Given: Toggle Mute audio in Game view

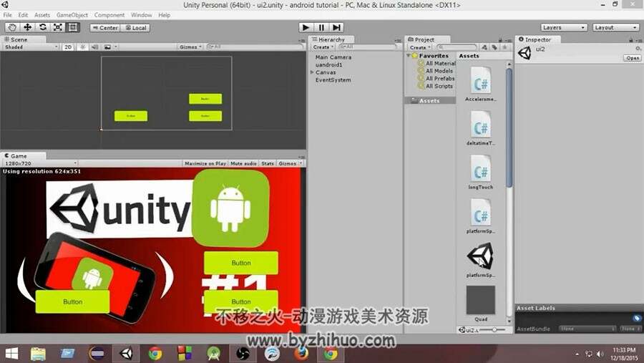Looking at the screenshot, I should click(x=243, y=164).
